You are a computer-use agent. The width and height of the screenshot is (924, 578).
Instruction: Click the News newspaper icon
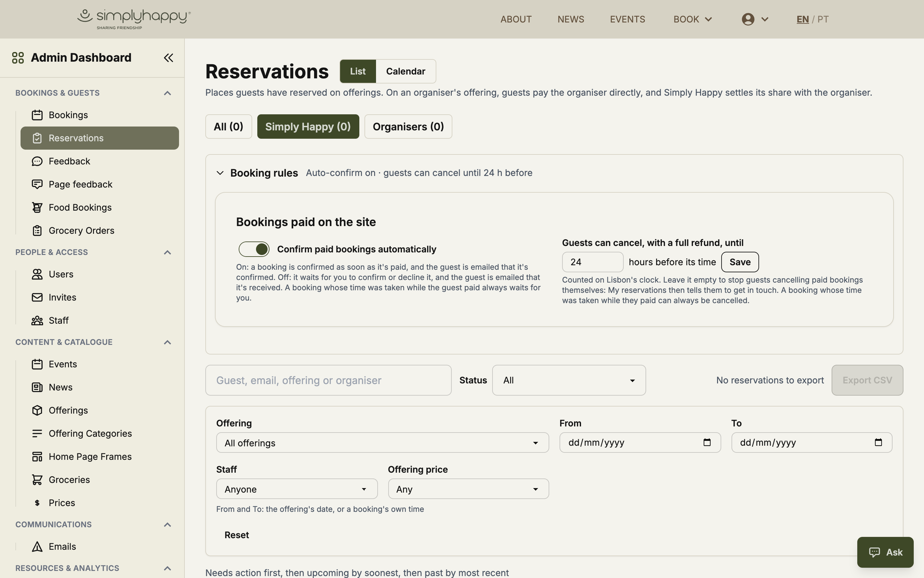pos(37,387)
